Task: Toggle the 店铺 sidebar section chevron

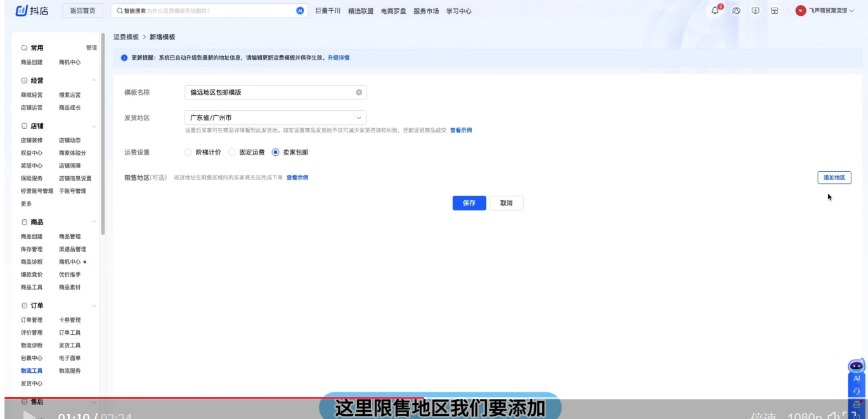Action: [94, 126]
